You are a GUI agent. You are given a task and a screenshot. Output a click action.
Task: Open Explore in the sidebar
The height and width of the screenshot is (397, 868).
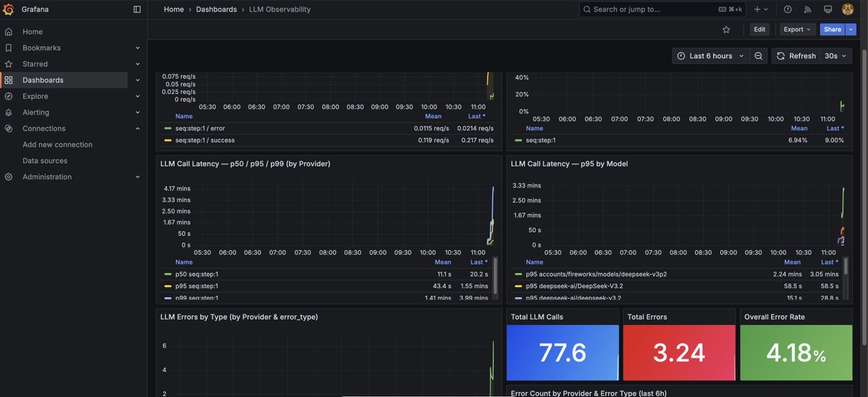[x=35, y=96]
